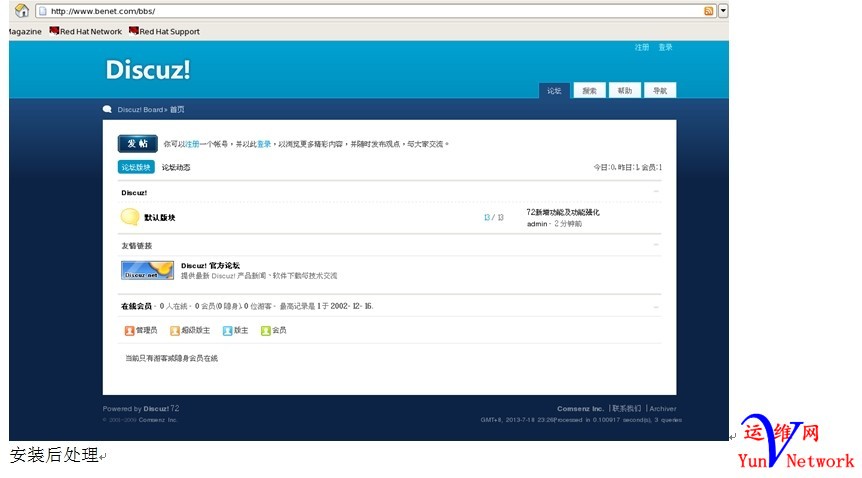
Task: Open Discuz! 官方论坛 link
Action: click(x=210, y=266)
